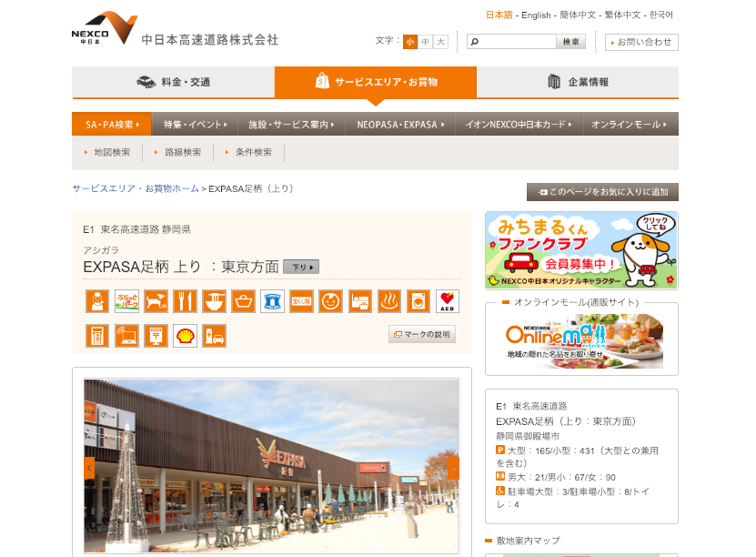The height and width of the screenshot is (557, 756).
Task: Select 日本語 language link
Action: coord(499,15)
